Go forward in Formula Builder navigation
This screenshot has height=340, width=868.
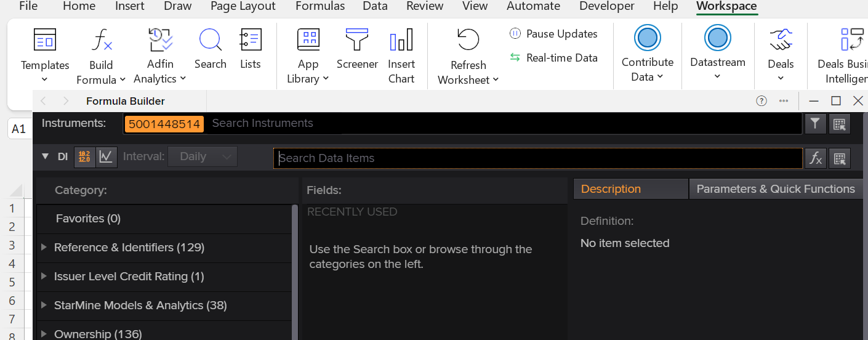65,101
